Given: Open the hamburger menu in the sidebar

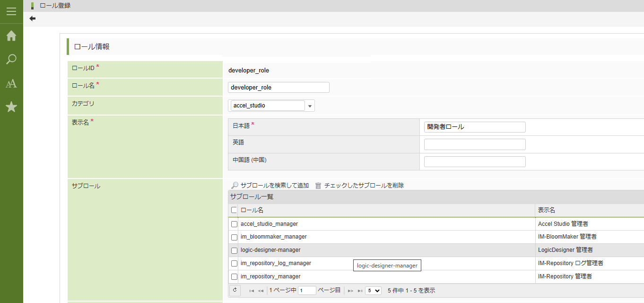Looking at the screenshot, I should (x=11, y=11).
